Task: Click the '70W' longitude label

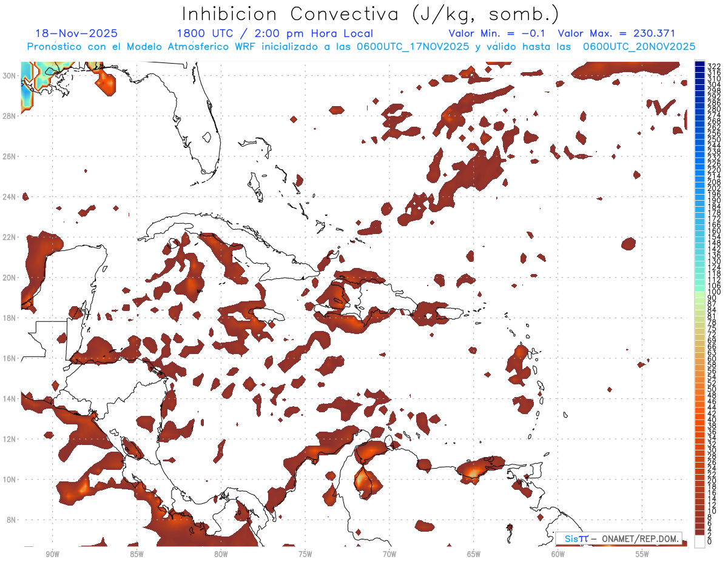Action: [389, 554]
